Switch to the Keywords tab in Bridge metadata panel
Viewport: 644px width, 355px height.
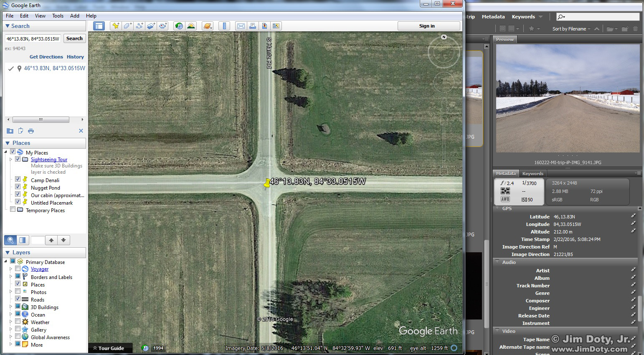pyautogui.click(x=532, y=173)
